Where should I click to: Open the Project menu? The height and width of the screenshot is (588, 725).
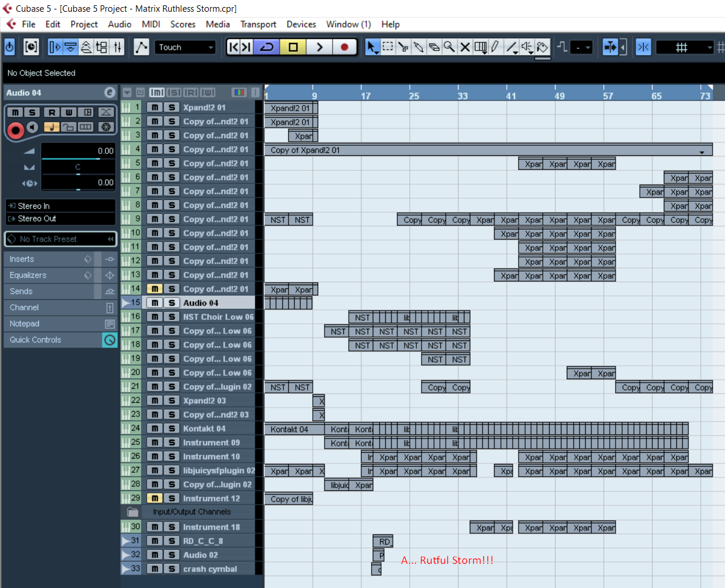(x=84, y=24)
